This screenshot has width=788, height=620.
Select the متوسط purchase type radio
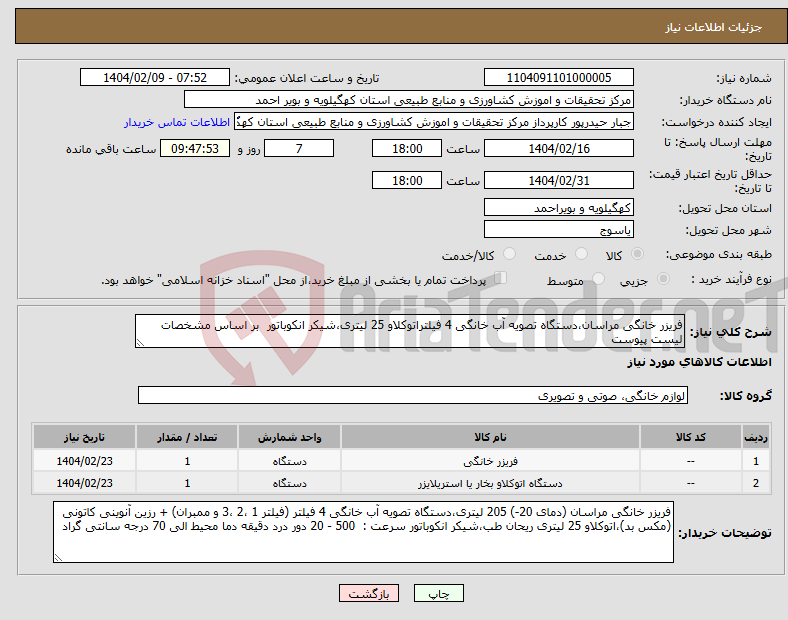(x=598, y=279)
